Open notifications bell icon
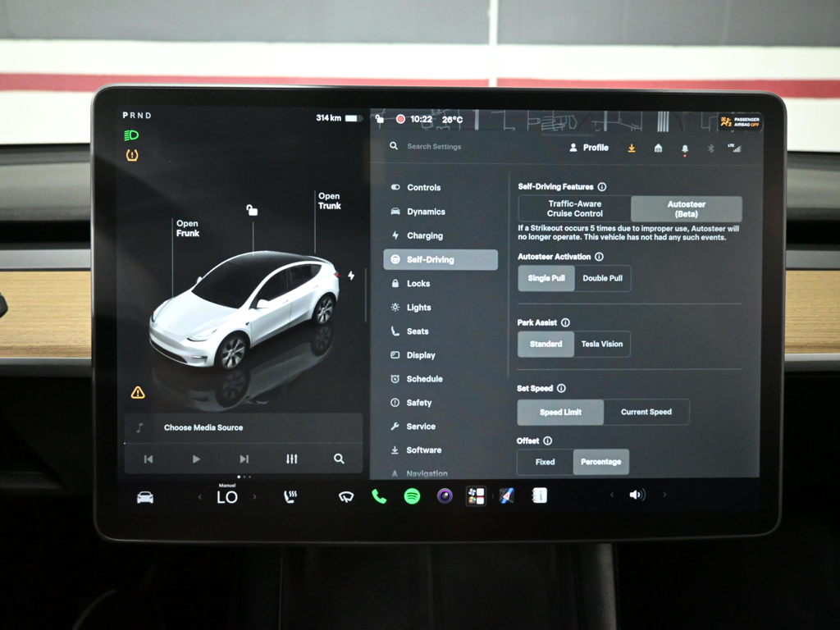Viewport: 840px width, 630px height. [685, 149]
